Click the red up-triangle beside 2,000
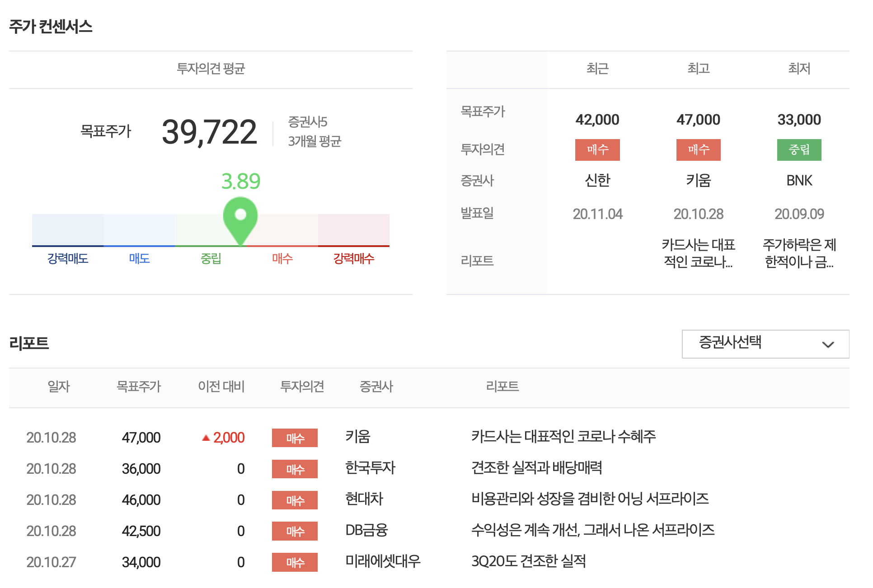Image resolution: width=873 pixels, height=588 pixels. 206,437
